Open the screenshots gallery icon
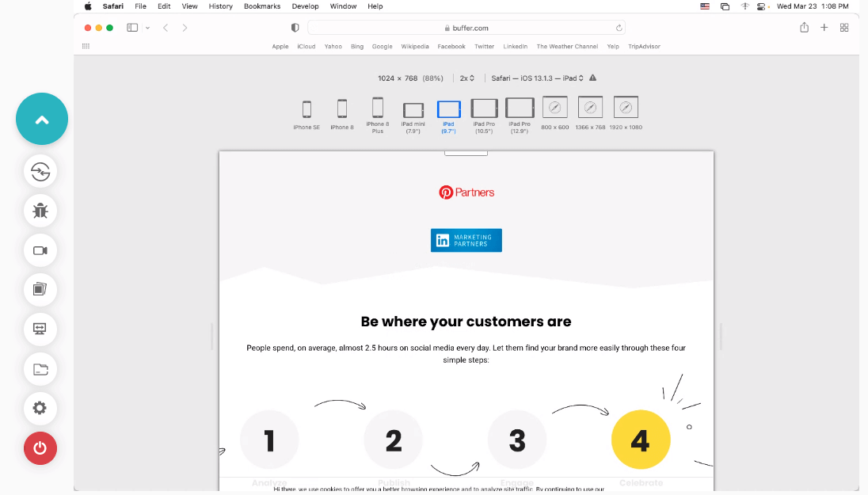The width and height of the screenshot is (868, 495). 40,290
